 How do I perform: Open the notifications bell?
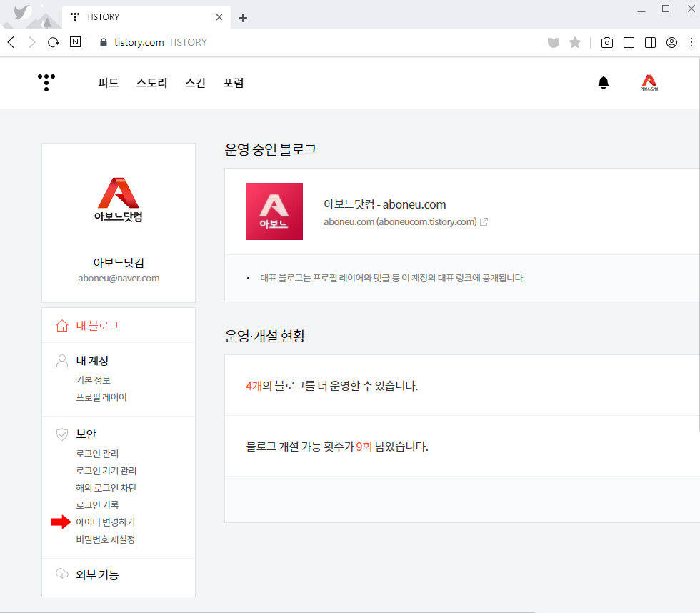pos(603,83)
